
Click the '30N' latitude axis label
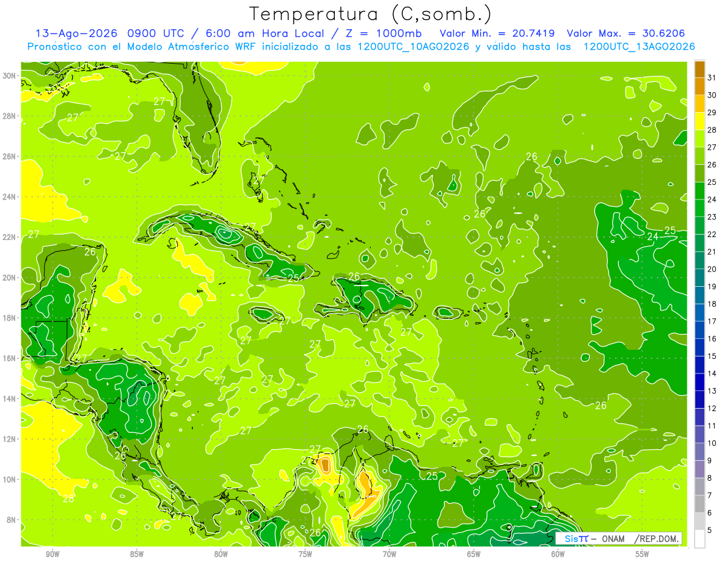10,75
